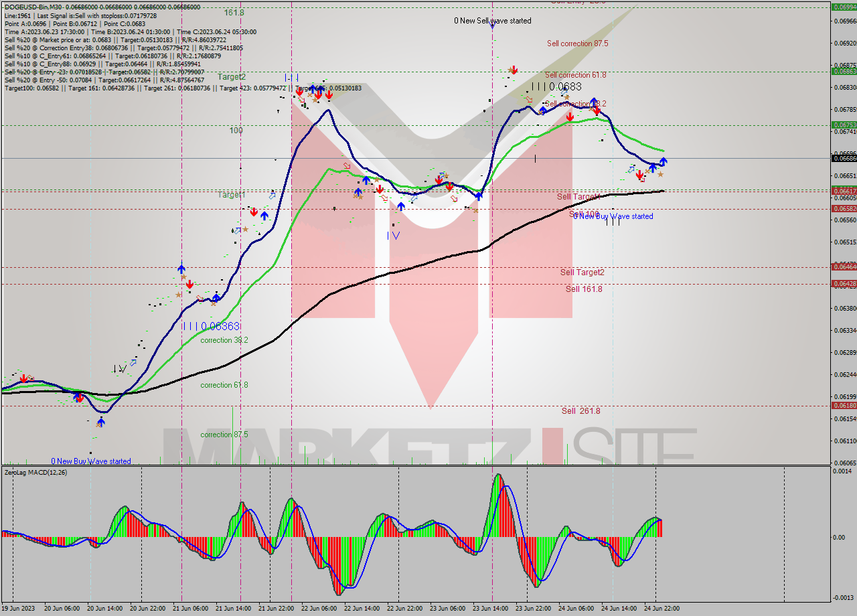Image resolution: width=857 pixels, height=616 pixels.
Task: Click the green '161.8' level label
Action: click(234, 13)
